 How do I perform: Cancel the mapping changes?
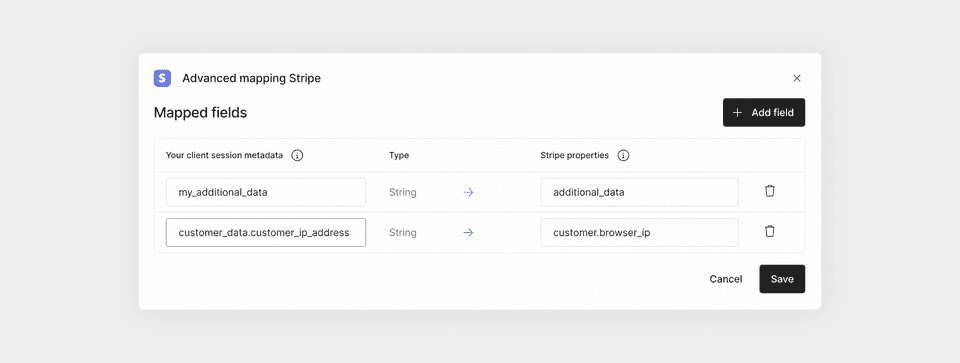pos(726,279)
